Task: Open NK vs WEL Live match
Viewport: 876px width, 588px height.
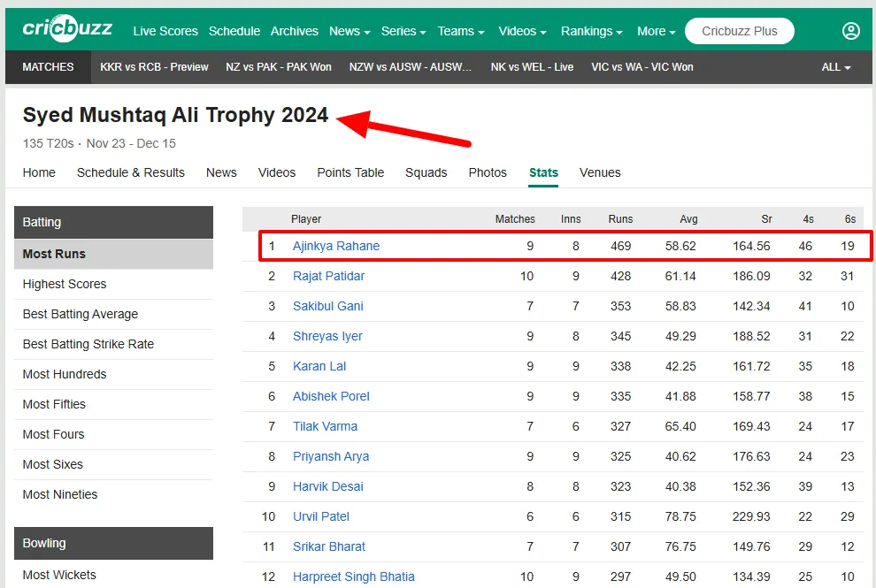Action: coord(532,67)
